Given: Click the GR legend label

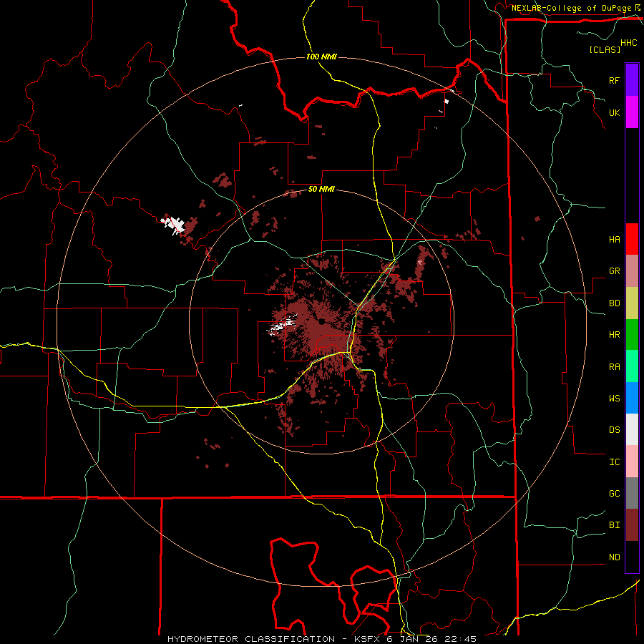Looking at the screenshot, I should 614,271.
